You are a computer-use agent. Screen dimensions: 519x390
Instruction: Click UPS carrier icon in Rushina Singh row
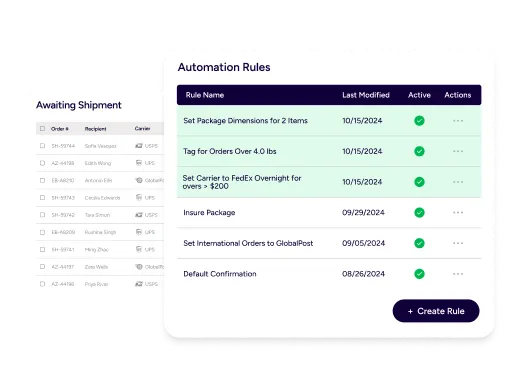coord(139,232)
